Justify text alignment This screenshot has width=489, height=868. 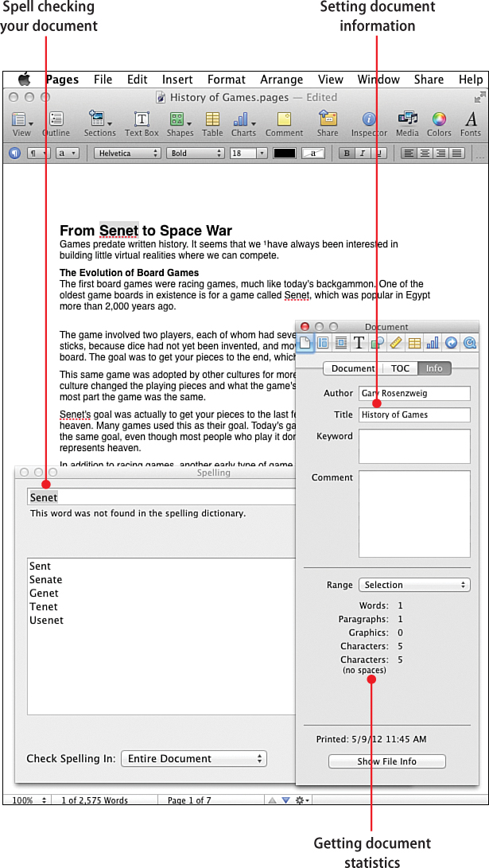pos(456,154)
